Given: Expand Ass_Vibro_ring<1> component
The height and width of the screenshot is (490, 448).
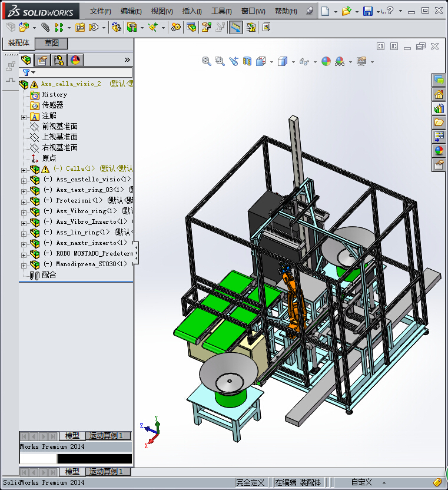Looking at the screenshot, I should coord(24,213).
